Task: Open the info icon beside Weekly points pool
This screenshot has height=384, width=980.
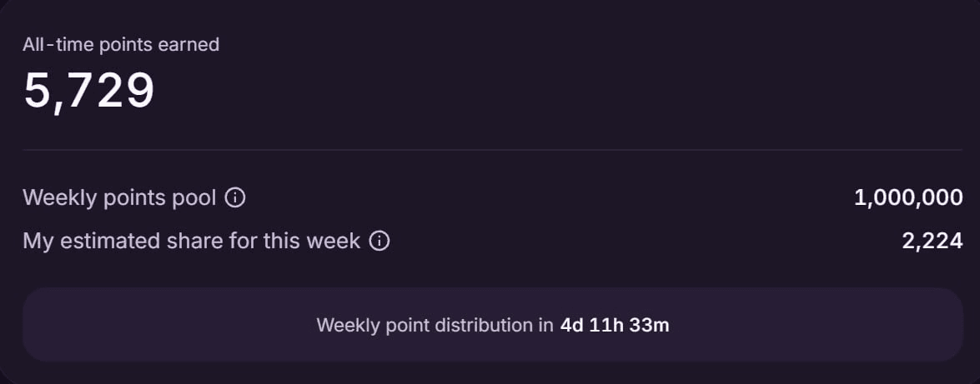Action: 235,198
